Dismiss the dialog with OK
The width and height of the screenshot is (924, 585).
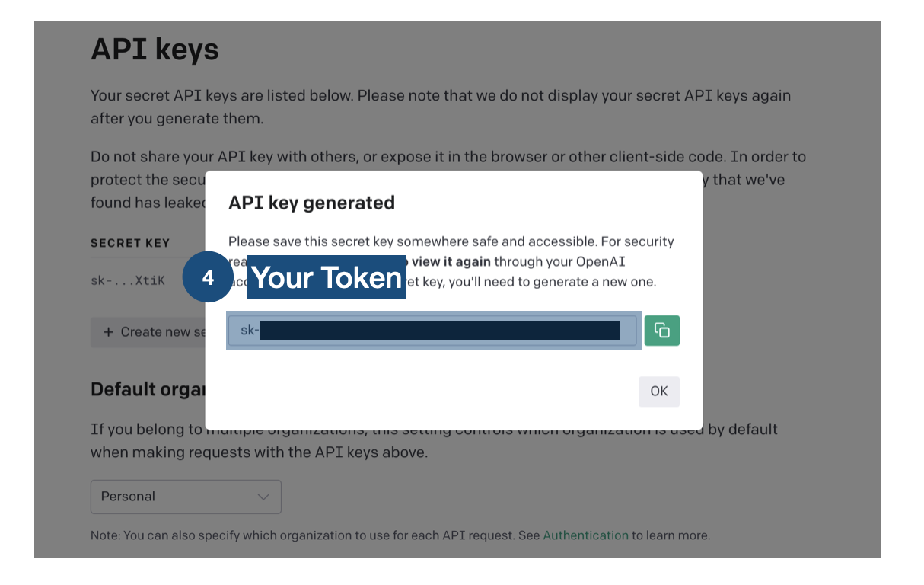pos(658,391)
